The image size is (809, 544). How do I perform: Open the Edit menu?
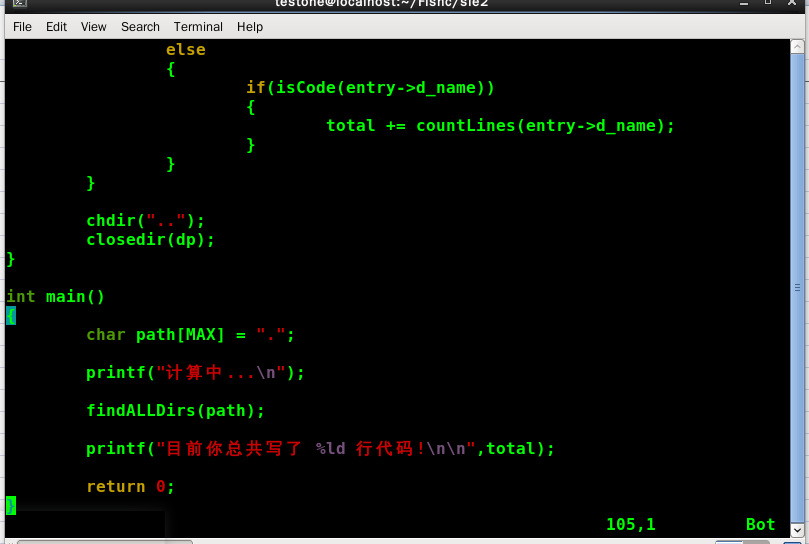tap(56, 27)
